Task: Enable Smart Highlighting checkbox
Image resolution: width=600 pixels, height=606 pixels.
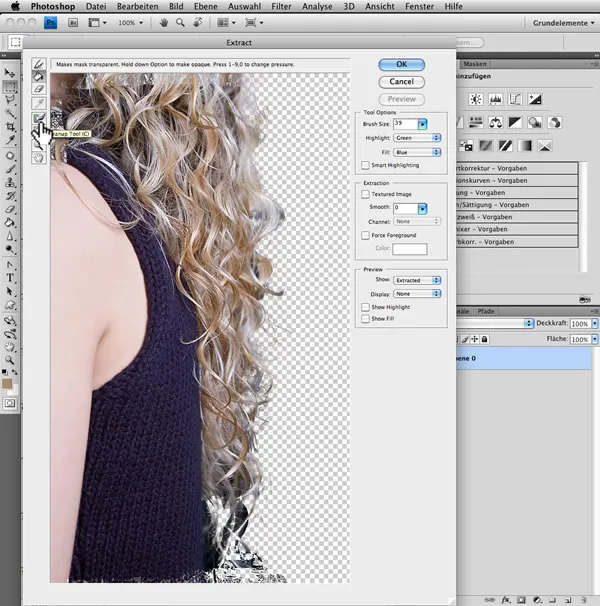Action: [365, 165]
